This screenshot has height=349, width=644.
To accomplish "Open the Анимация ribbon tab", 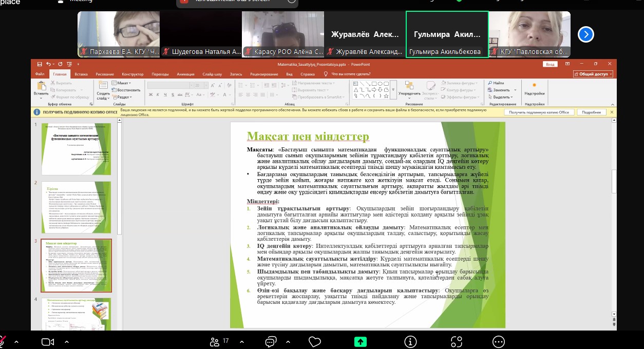I will click(185, 74).
